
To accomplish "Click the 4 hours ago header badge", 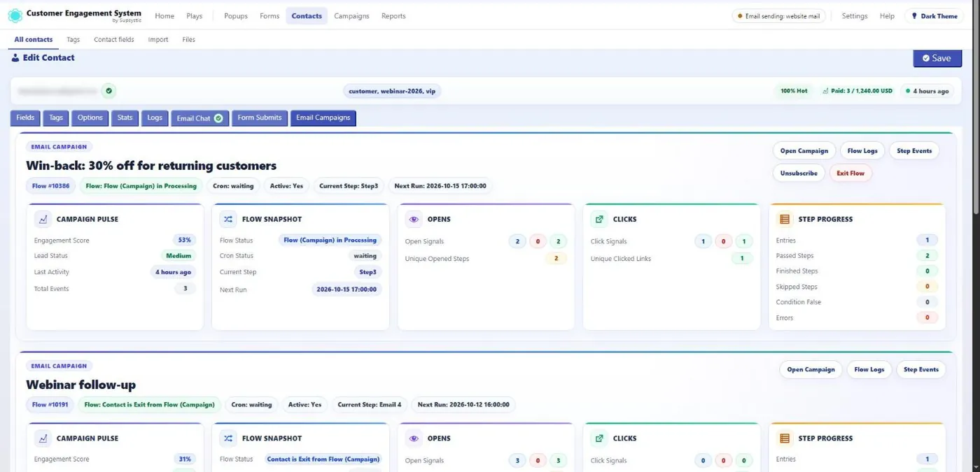I will coord(927,91).
